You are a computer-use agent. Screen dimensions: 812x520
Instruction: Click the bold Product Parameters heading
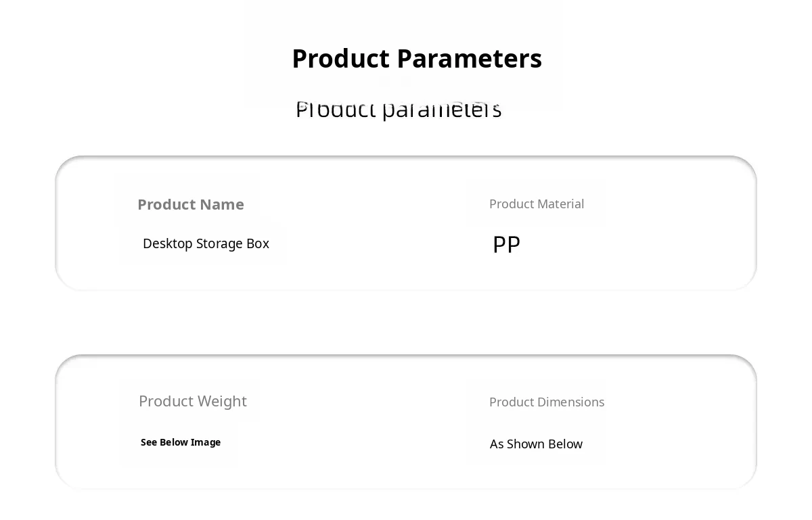tap(416, 59)
